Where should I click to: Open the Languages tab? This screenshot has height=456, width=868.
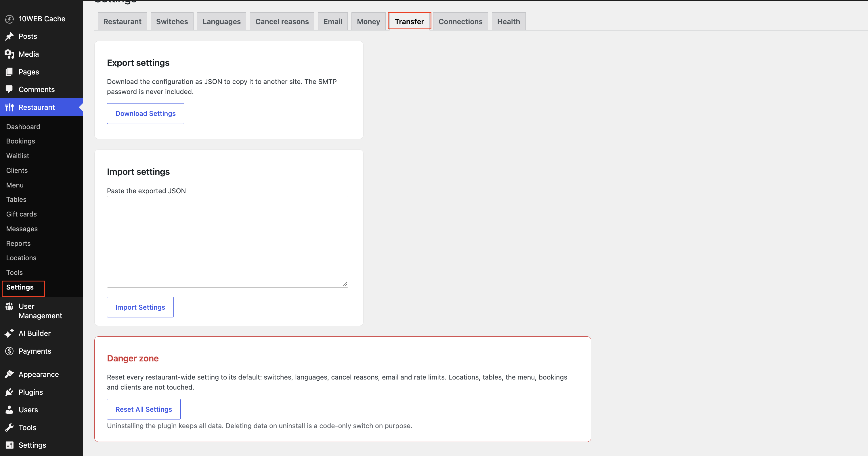click(221, 22)
